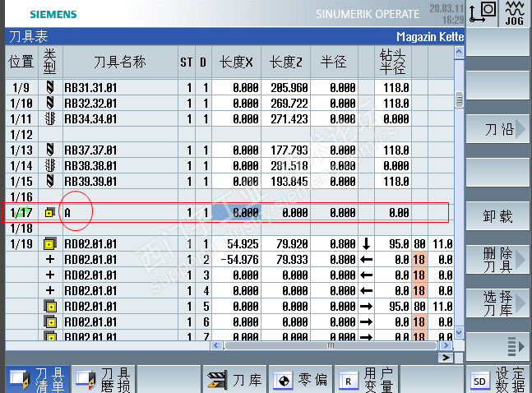Click the SD icon on 设定数据 softkey
This screenshot has height=393, width=532.
tap(479, 381)
